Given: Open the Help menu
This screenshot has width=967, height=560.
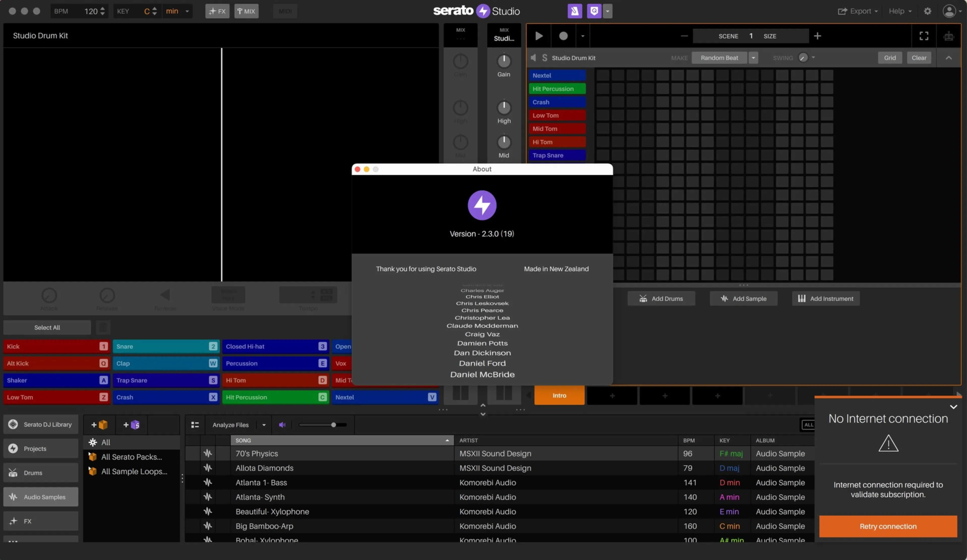Looking at the screenshot, I should point(900,11).
